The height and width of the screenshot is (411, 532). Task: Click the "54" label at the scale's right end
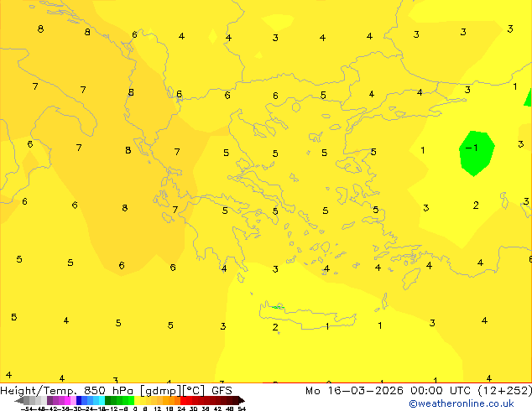(x=242, y=408)
